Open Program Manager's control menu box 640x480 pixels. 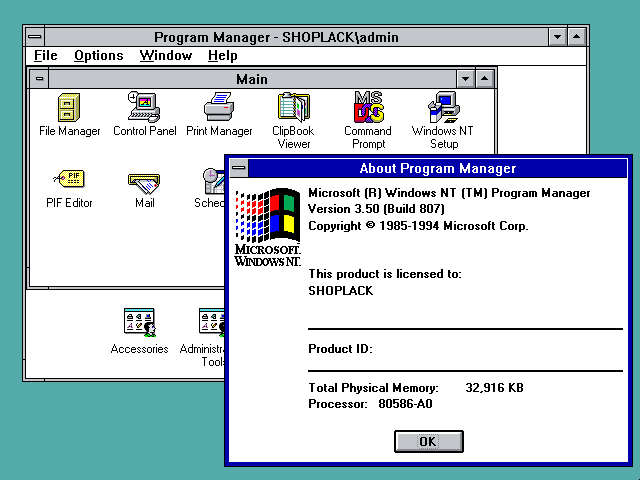[35, 37]
